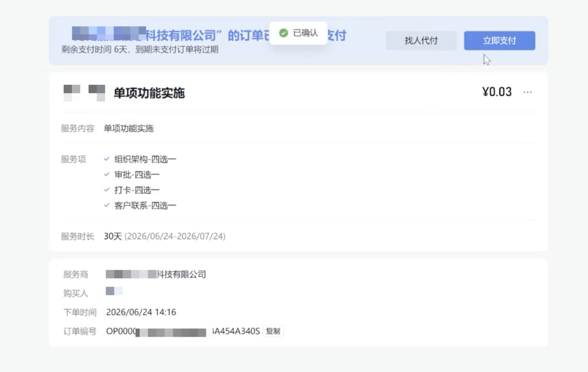The height and width of the screenshot is (372, 588).
Task: Select the 组织架构-四选一 service item text
Action: tap(145, 159)
